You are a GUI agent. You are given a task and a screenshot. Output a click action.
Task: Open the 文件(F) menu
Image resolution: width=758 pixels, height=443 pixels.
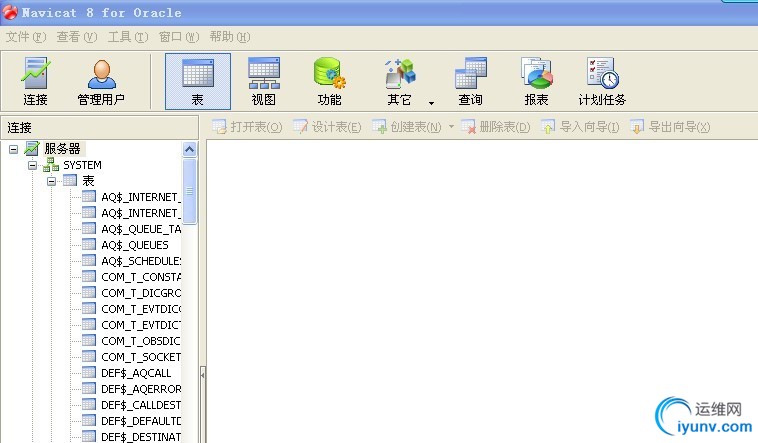pos(26,37)
